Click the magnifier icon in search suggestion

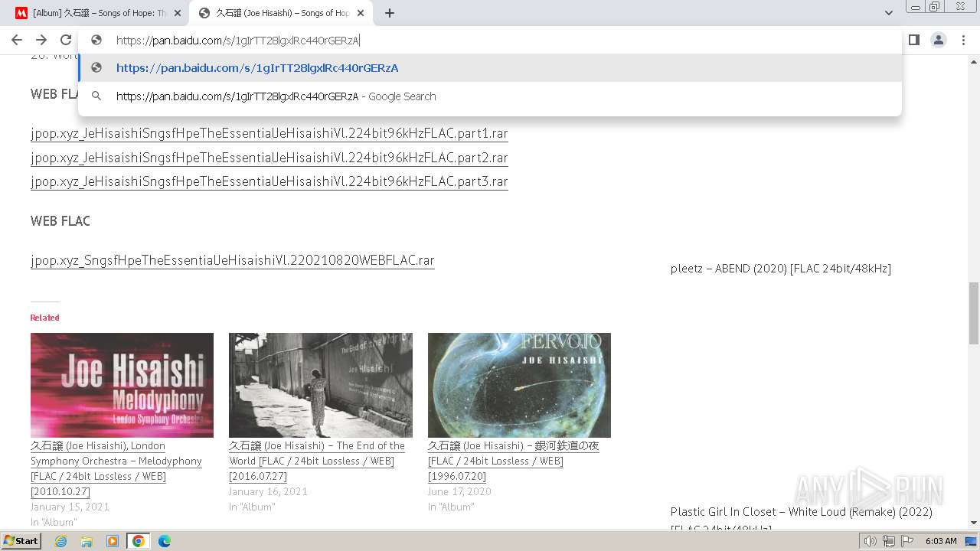click(96, 96)
